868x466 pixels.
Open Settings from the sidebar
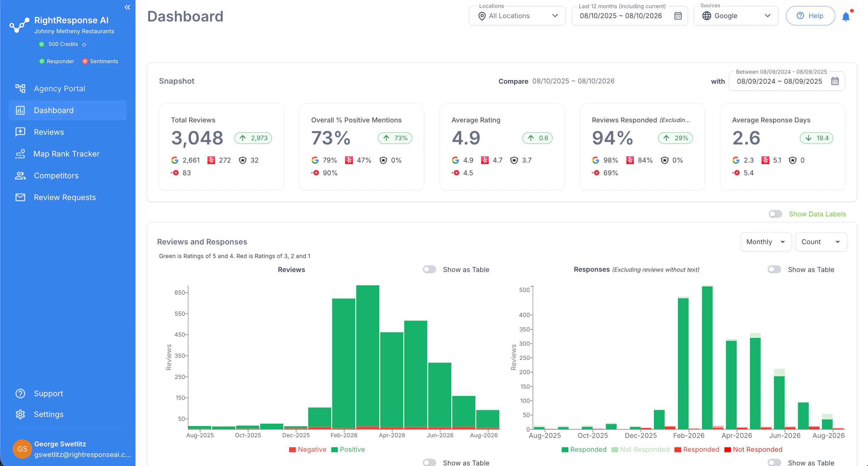(x=67, y=414)
